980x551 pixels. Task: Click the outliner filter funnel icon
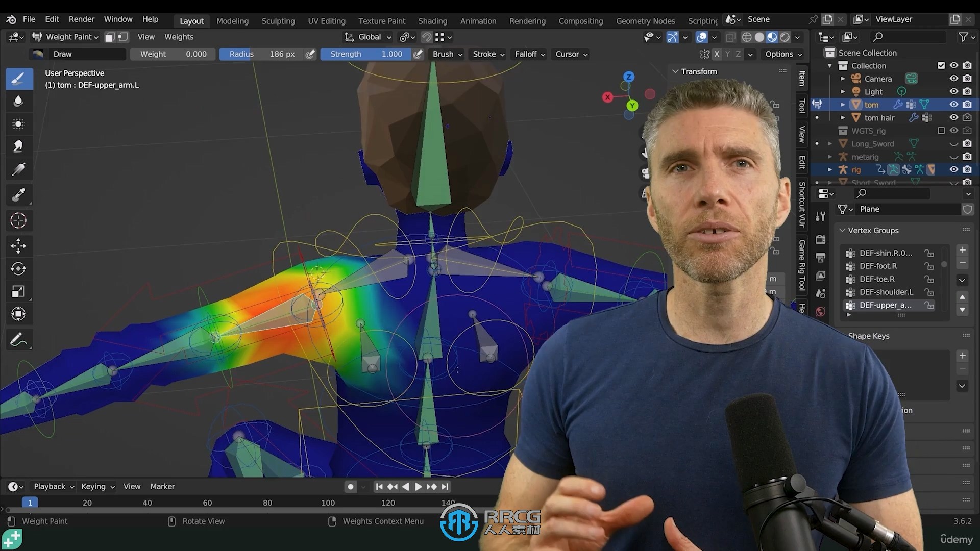click(x=963, y=37)
